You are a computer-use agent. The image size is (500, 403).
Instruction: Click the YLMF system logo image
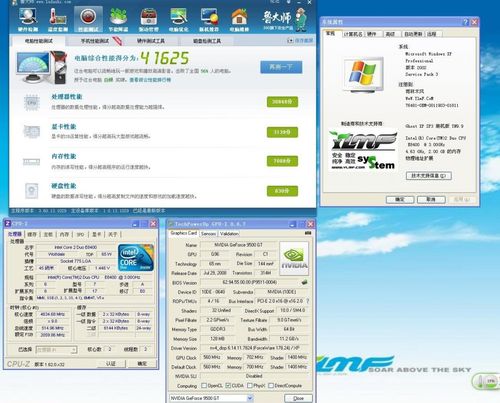[363, 150]
